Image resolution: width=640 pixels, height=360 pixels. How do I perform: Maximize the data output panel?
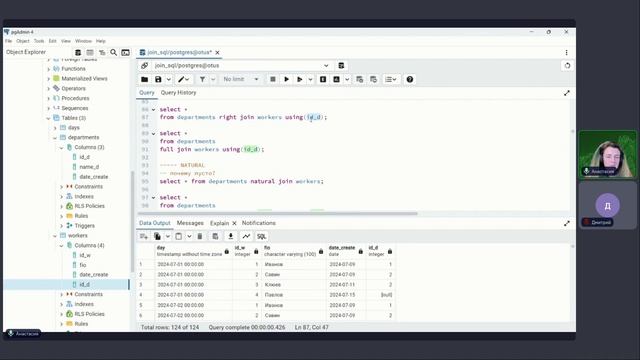[x=567, y=223]
